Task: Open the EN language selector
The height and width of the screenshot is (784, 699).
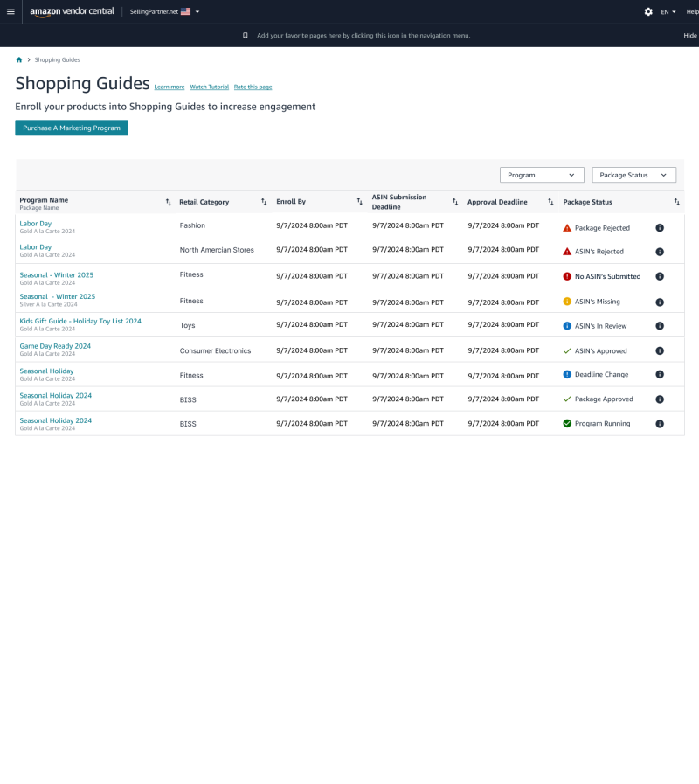Action: point(668,12)
